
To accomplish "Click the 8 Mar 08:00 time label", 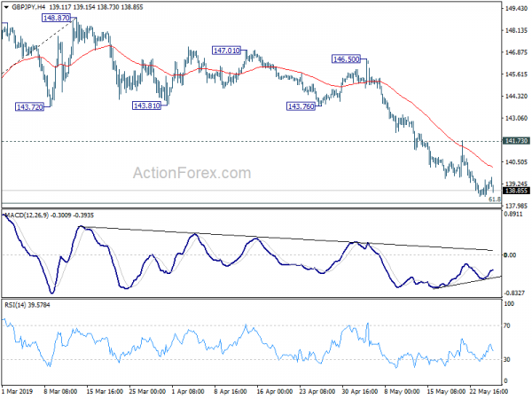I will pos(60,391).
